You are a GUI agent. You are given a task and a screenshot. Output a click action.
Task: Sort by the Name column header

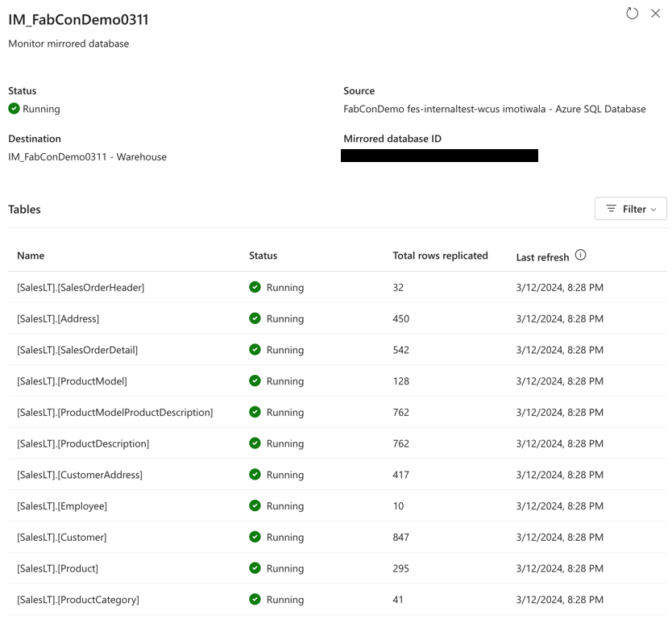click(31, 256)
